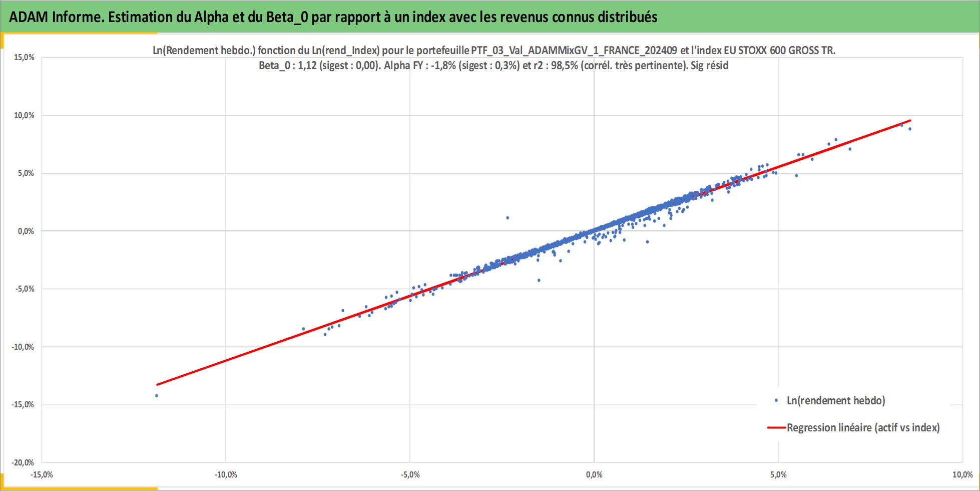
Task: Click the 0,0% label on the horizontal axis
Action: (x=594, y=474)
